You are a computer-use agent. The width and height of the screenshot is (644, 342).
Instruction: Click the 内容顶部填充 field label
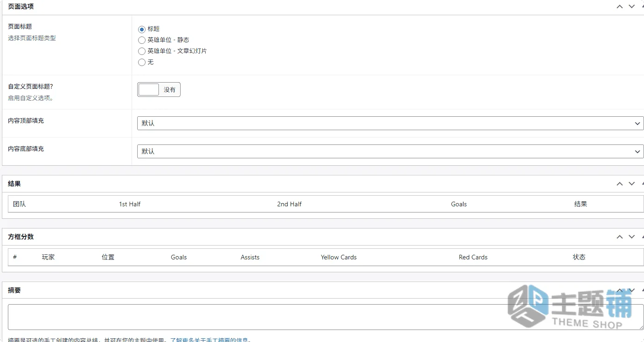coord(26,121)
